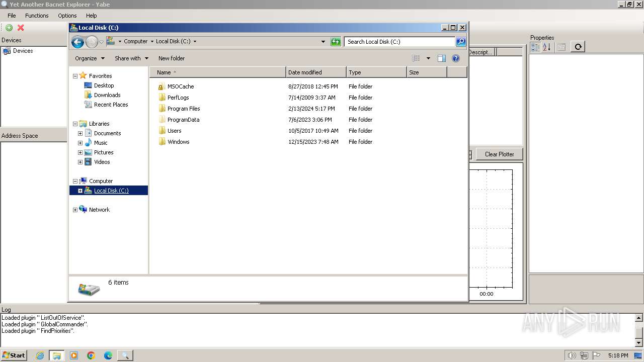Click the network tray icon
This screenshot has width=644, height=362.
(x=584, y=355)
